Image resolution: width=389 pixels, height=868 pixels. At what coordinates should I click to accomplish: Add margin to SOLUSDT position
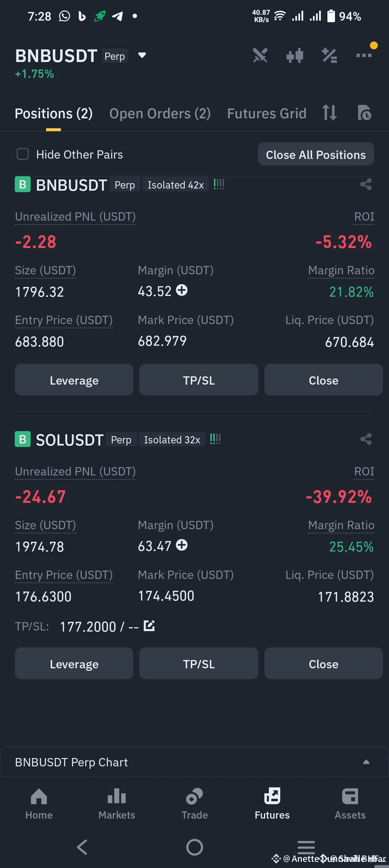click(x=182, y=545)
